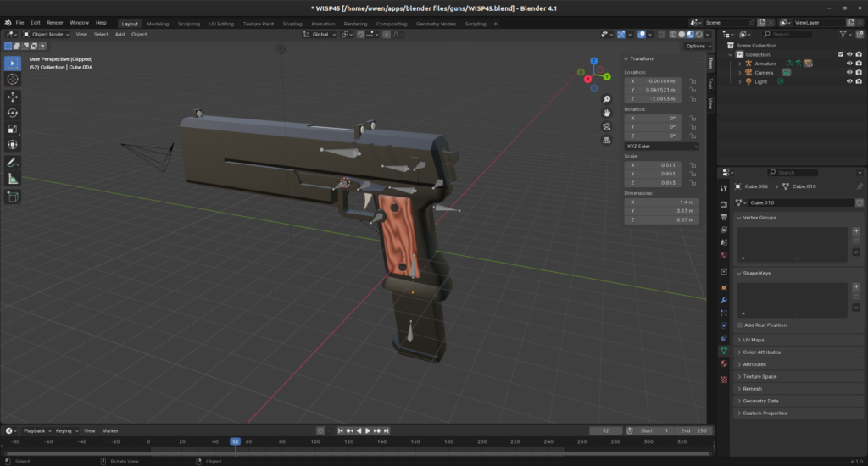Open Material properties tab
This screenshot has height=466, width=868.
point(724,363)
